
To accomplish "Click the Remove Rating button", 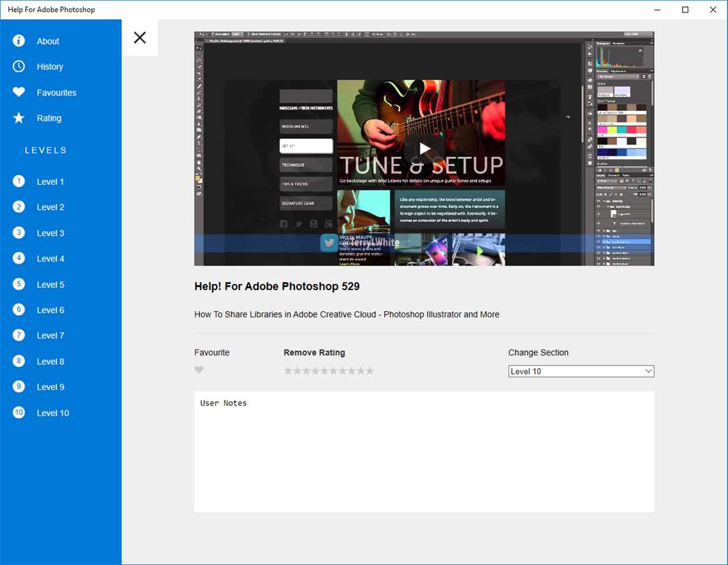I will pos(314,352).
